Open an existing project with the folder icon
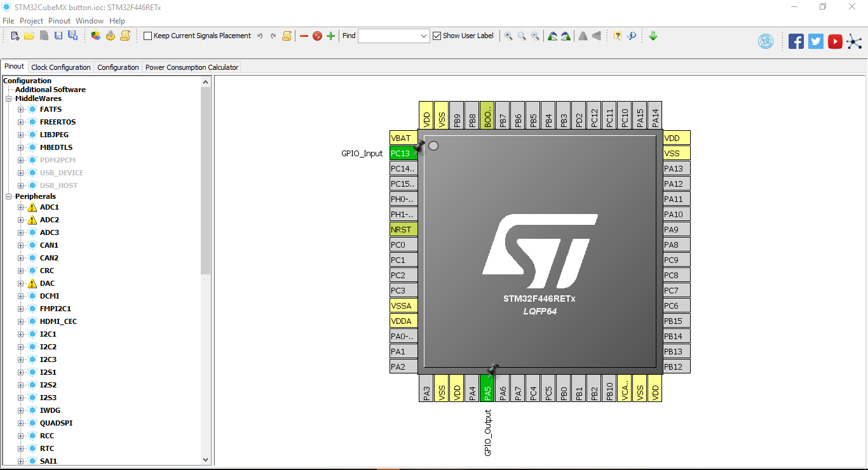This screenshot has height=470, width=868. 29,36
